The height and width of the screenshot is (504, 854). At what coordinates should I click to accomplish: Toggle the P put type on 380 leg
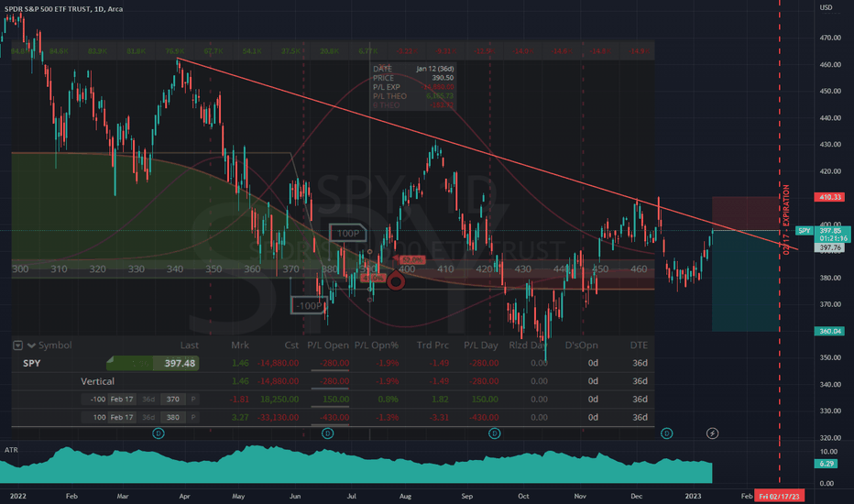192,417
